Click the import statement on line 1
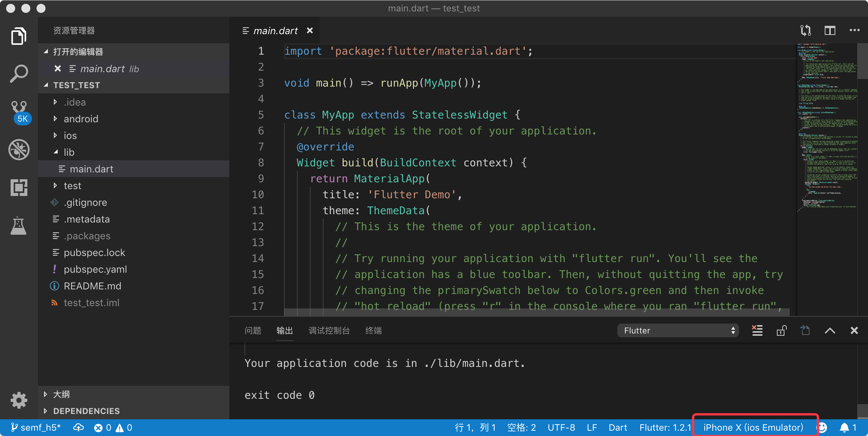Screen dimensions: 868x436 (x=409, y=51)
